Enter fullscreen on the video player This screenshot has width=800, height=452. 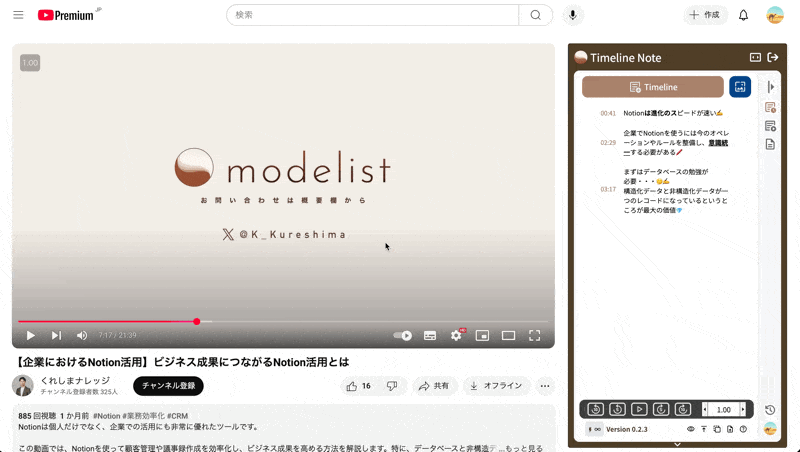(x=534, y=335)
